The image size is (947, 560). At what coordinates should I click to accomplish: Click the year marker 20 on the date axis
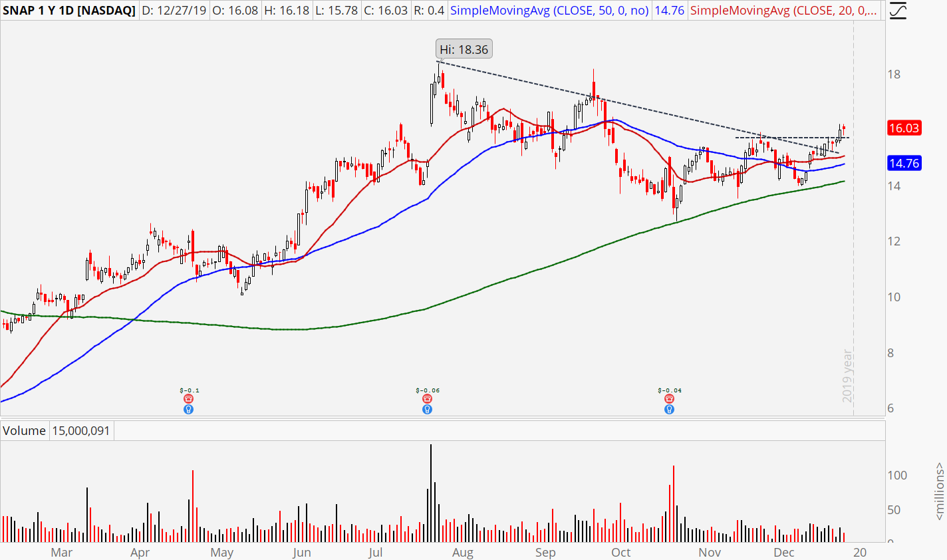860,553
